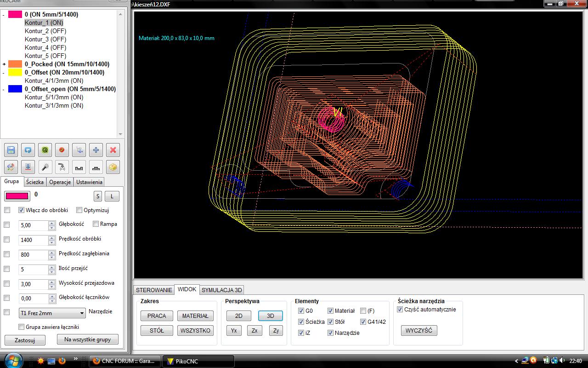
Task: Click the yellow 3D box icon
Action: pyautogui.click(x=113, y=167)
